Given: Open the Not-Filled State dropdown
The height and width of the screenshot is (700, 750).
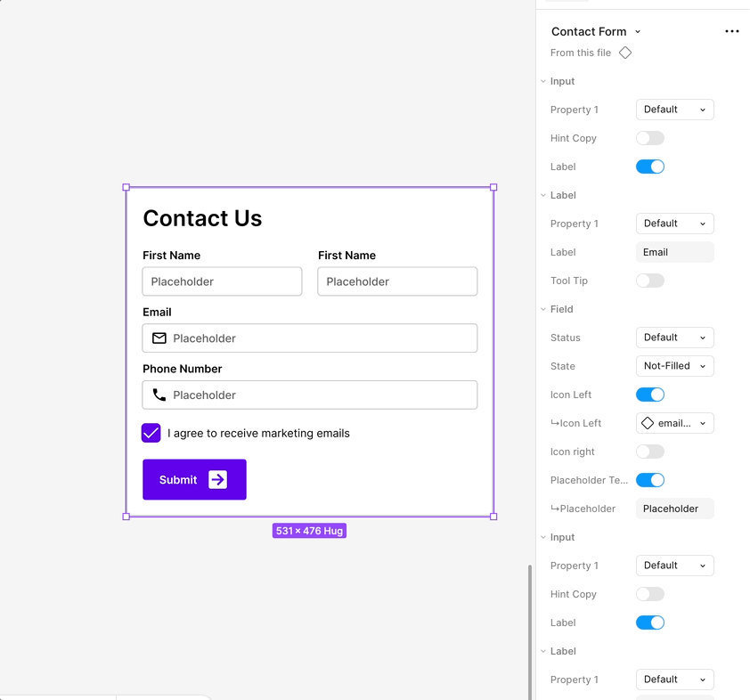Looking at the screenshot, I should (674, 366).
